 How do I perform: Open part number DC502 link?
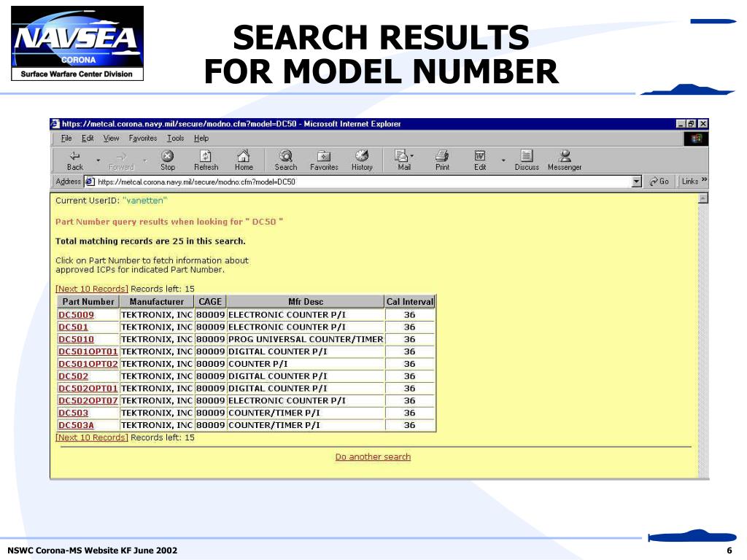coord(73,376)
